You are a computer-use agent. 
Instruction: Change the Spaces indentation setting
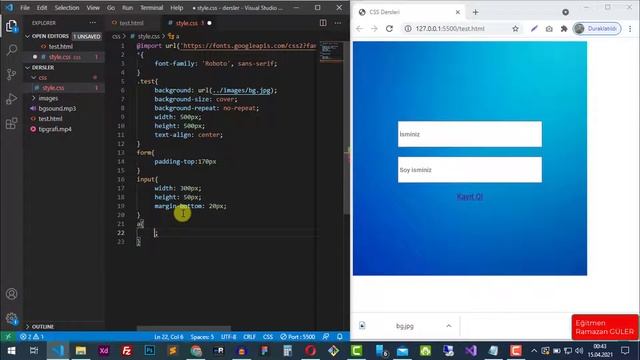pyautogui.click(x=202, y=337)
